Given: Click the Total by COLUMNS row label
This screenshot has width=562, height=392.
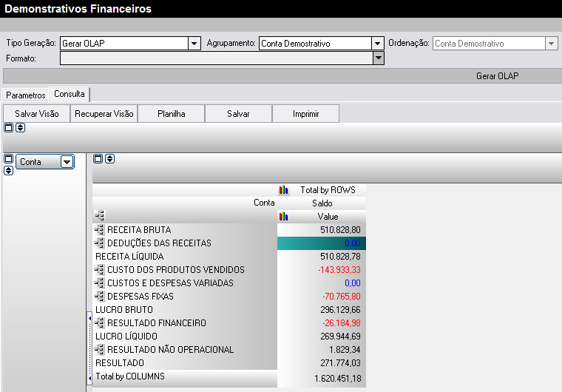Looking at the screenshot, I should click(x=130, y=376).
